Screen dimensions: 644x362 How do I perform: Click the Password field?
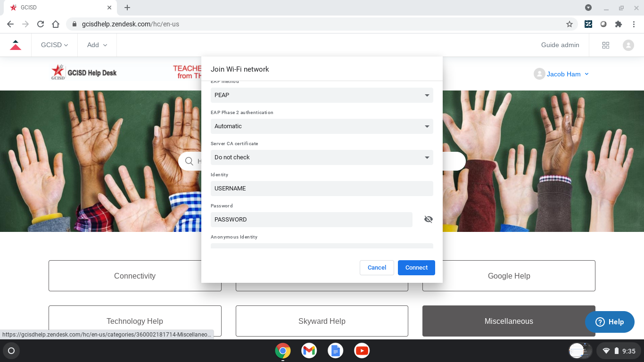(312, 219)
